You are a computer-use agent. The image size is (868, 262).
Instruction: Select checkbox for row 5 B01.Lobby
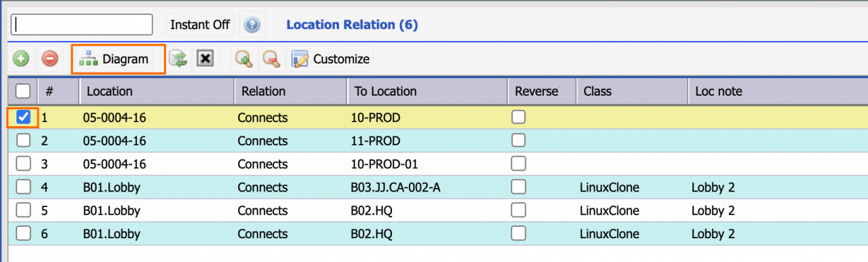(24, 210)
